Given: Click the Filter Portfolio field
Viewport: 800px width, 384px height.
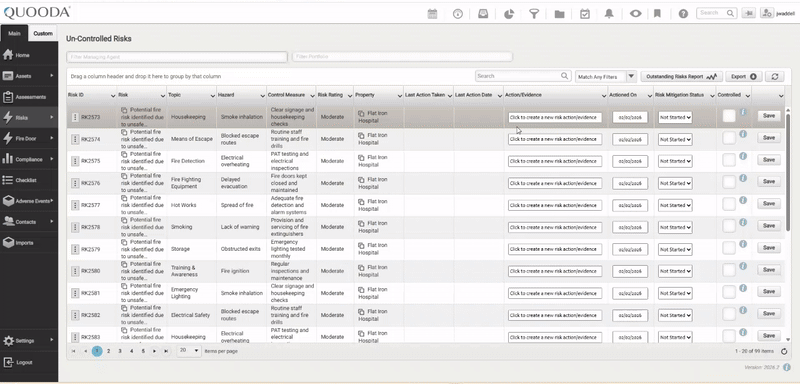Looking at the screenshot, I should [x=402, y=57].
